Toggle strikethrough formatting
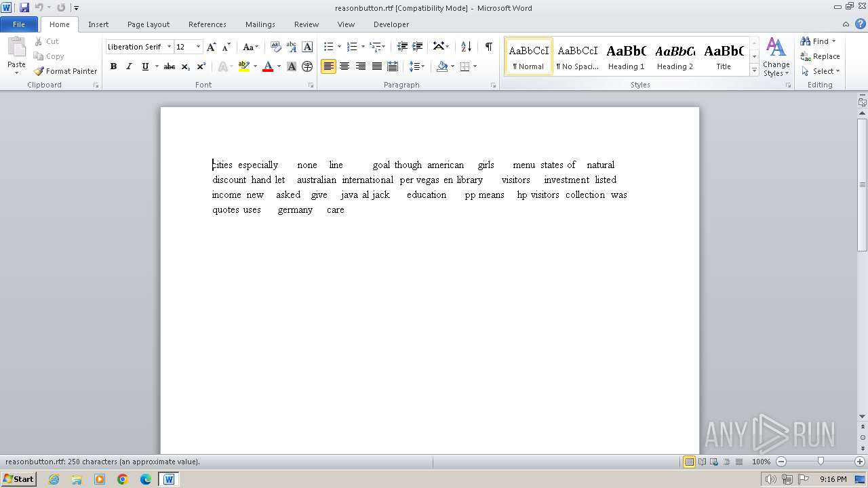The image size is (868, 488). pos(170,66)
